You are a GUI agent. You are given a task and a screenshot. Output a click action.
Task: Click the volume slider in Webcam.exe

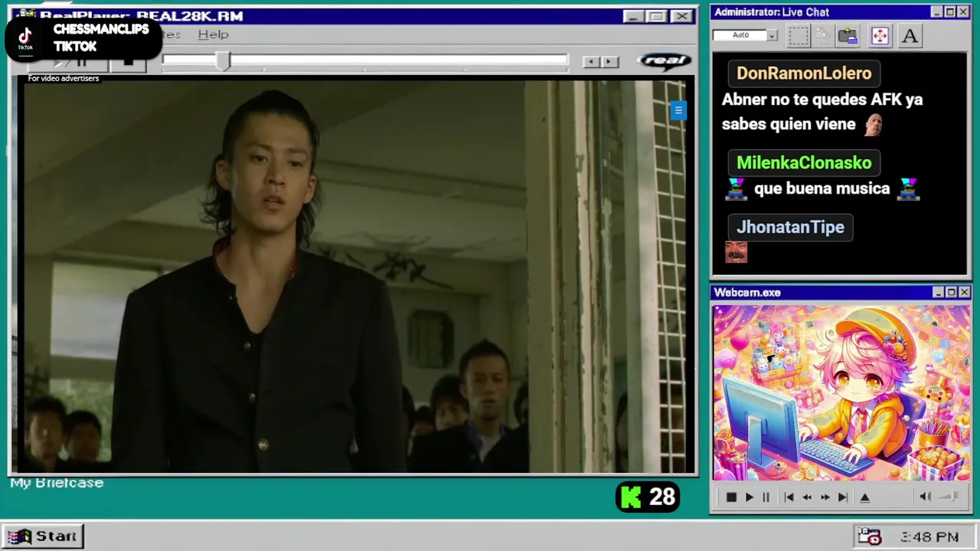click(949, 497)
